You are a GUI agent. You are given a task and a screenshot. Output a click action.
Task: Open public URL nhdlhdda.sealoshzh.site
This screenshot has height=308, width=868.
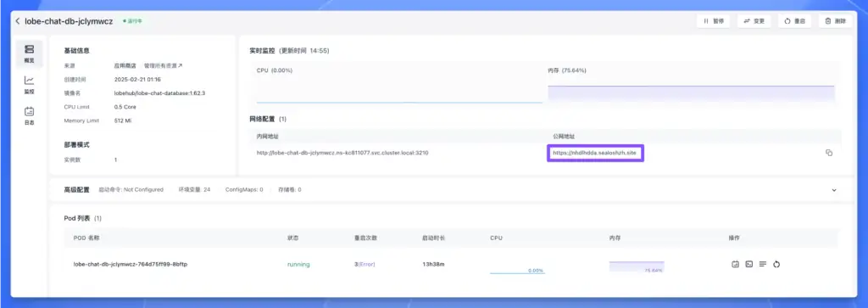click(x=595, y=153)
